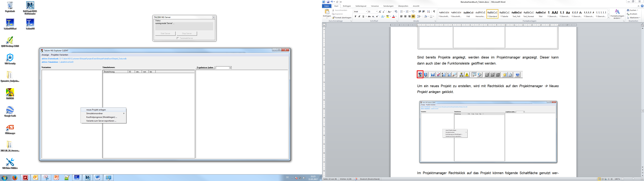Click the increase font size icon

[380, 12]
